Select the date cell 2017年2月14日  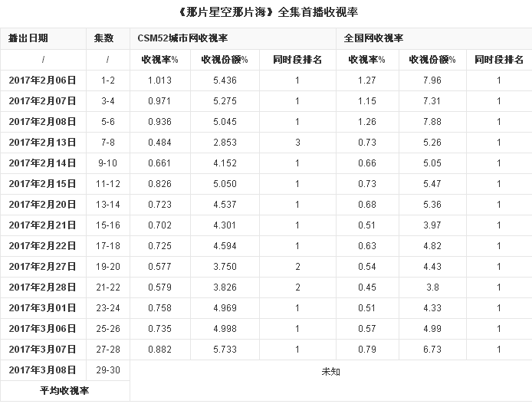pos(42,163)
